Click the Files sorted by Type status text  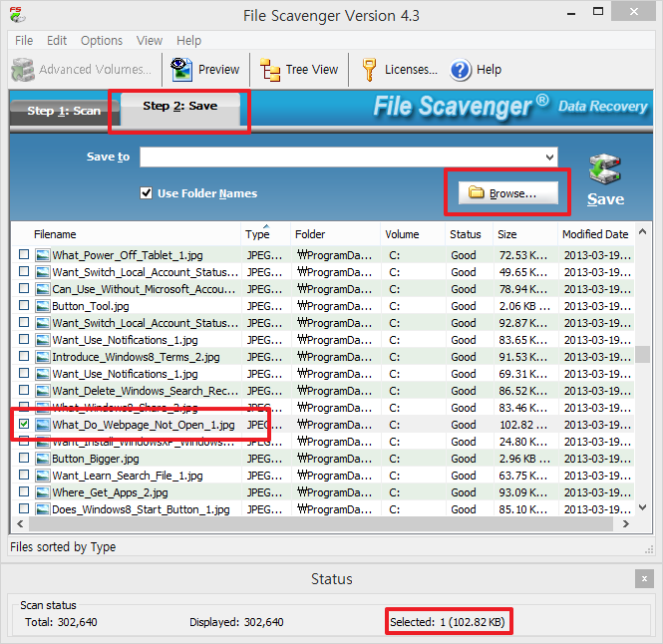tap(63, 546)
